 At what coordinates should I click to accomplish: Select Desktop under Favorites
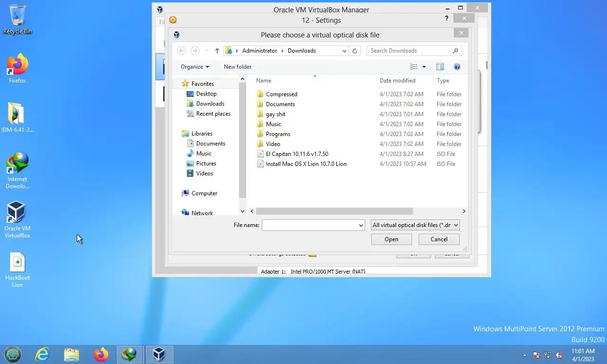[x=206, y=94]
